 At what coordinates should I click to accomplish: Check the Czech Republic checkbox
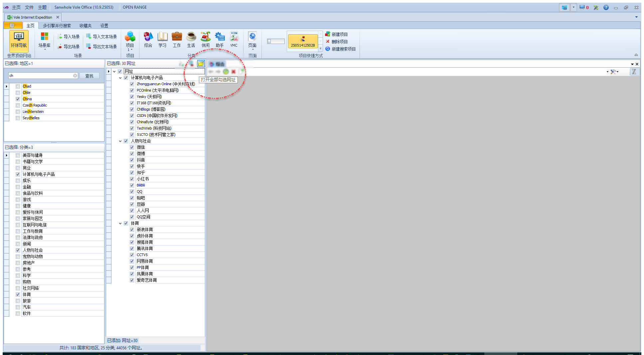[x=18, y=105]
